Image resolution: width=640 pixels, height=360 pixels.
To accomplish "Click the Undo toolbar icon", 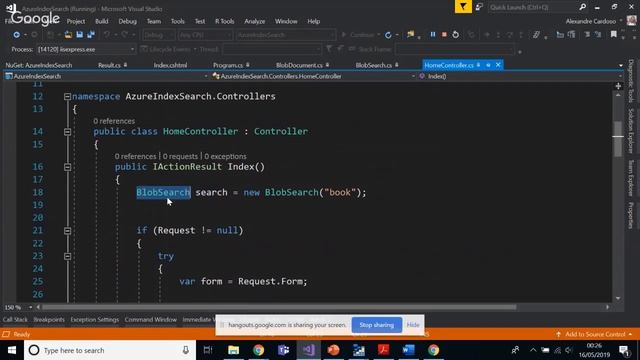I will pyautogui.click(x=107, y=35).
